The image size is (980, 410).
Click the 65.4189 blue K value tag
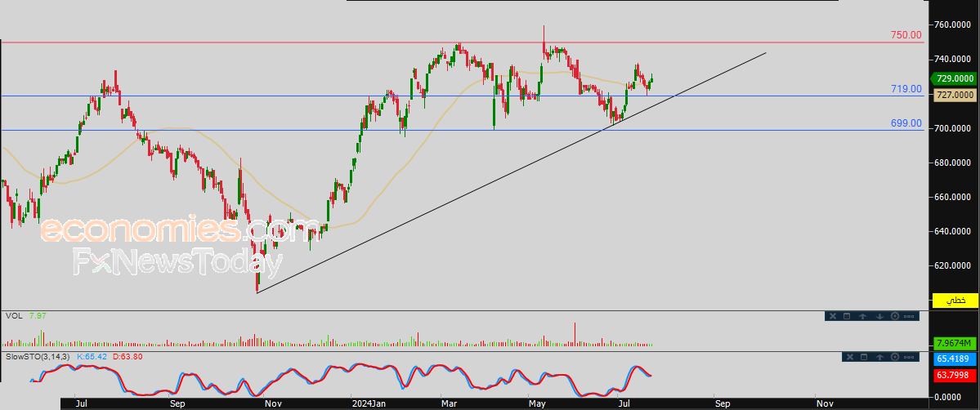[x=955, y=359]
